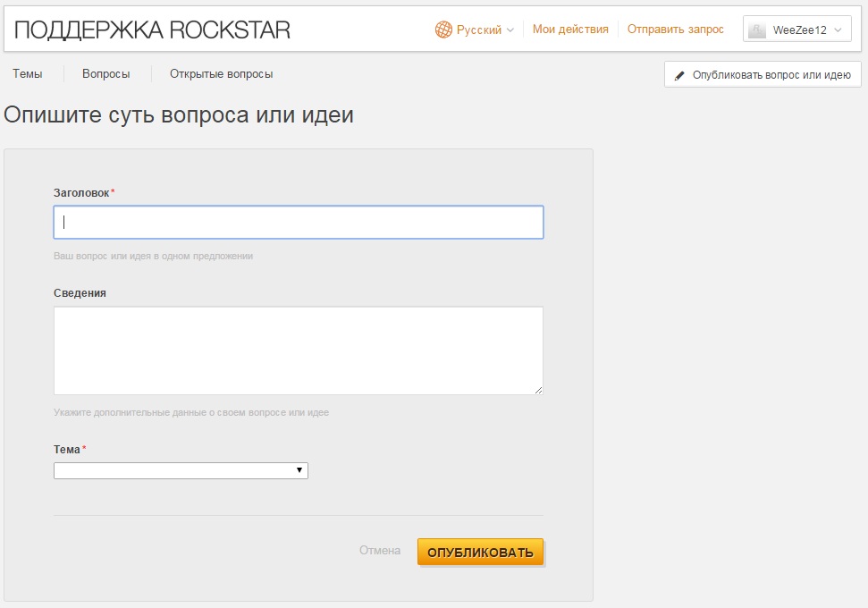Click the Тема field label

67,449
